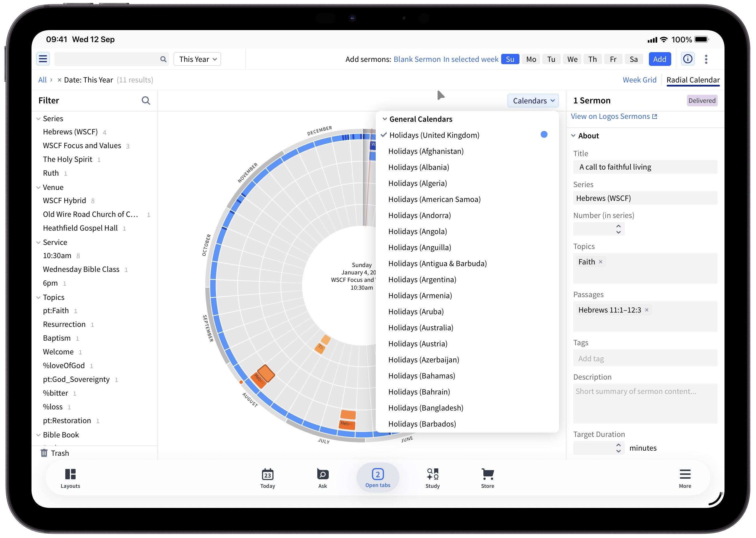Increase the Number in series stepper
The height and width of the screenshot is (538, 756).
618,226
